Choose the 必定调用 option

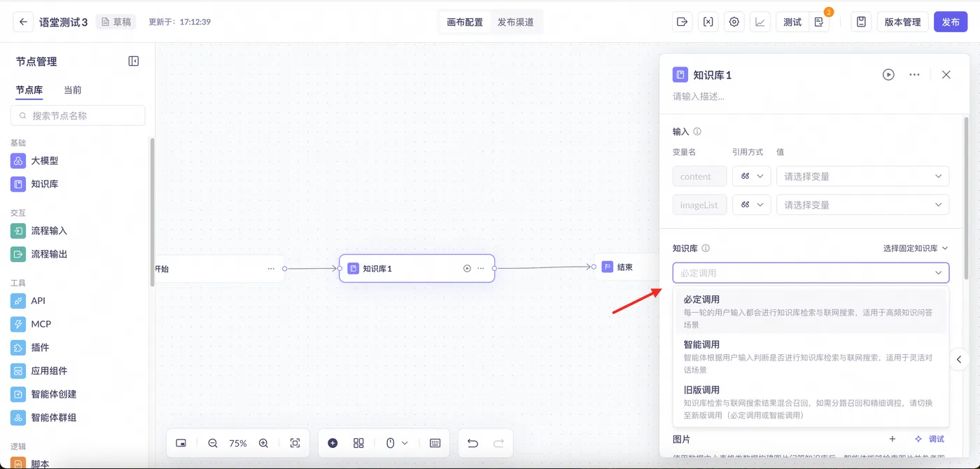[811, 311]
